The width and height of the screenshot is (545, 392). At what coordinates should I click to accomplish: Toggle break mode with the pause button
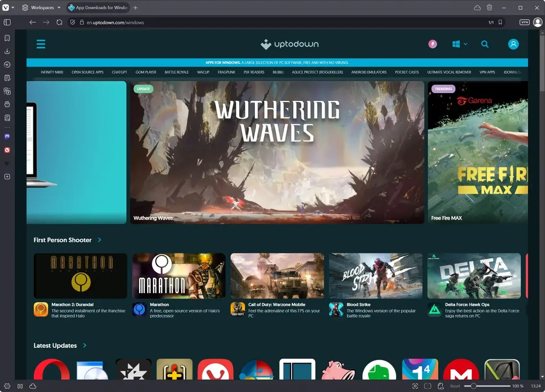20,386
